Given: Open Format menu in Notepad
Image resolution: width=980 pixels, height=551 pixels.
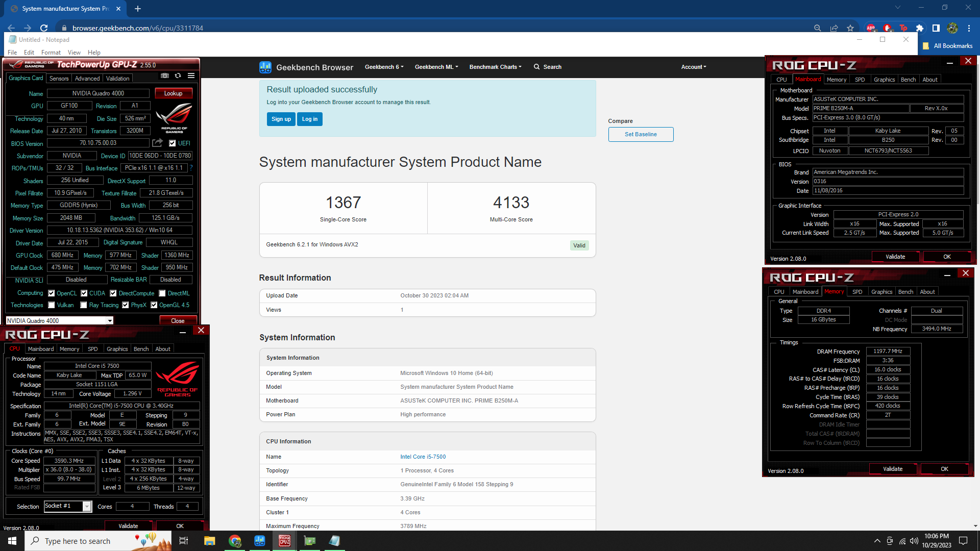Looking at the screenshot, I should pos(51,52).
